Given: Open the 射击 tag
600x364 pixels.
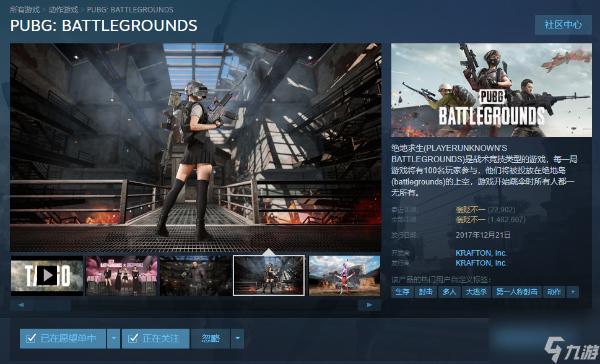Looking at the screenshot, I should click(426, 292).
